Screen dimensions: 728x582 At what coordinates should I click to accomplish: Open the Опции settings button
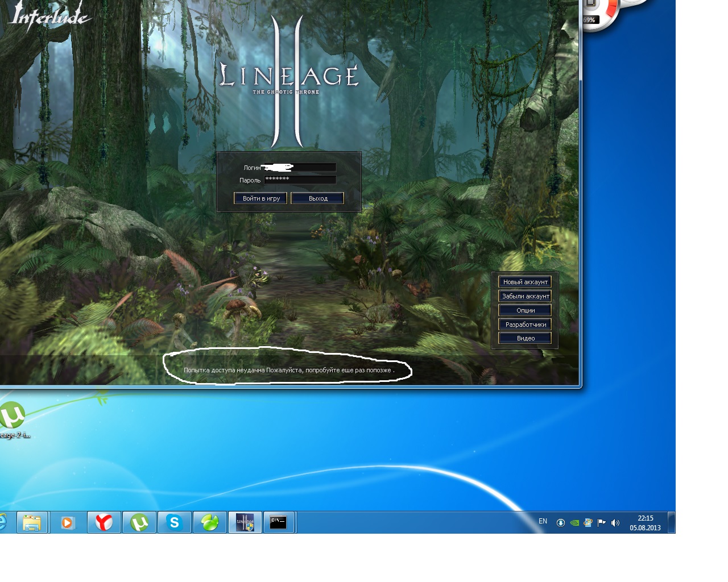525,310
